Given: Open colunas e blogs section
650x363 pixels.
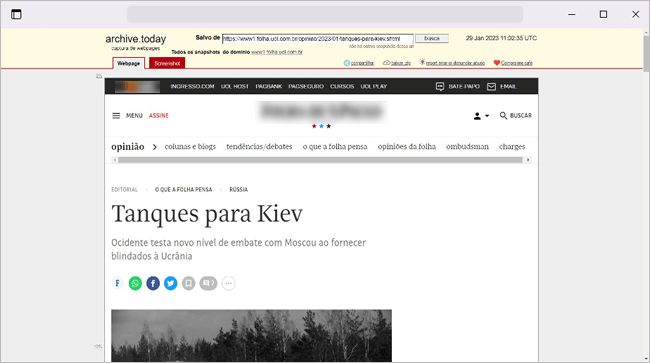Looking at the screenshot, I should coord(190,147).
